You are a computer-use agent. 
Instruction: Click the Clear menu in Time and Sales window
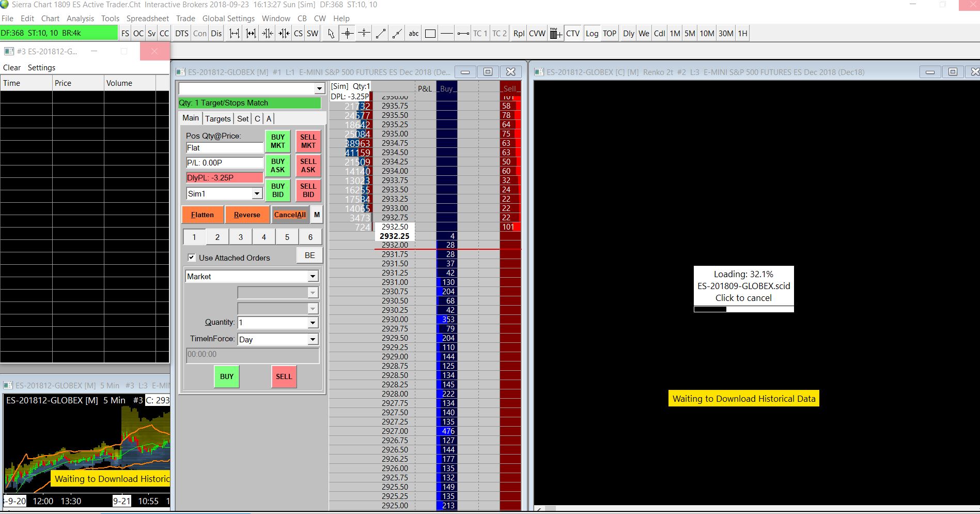[12, 68]
